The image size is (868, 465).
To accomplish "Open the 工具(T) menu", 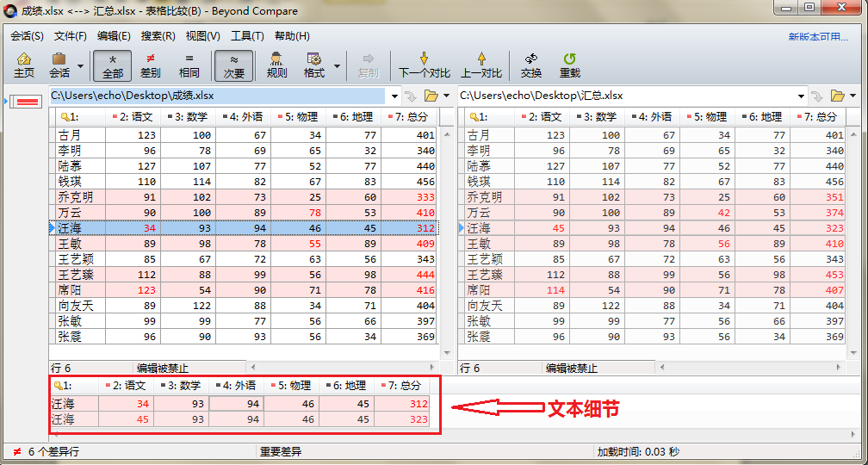I will point(247,36).
